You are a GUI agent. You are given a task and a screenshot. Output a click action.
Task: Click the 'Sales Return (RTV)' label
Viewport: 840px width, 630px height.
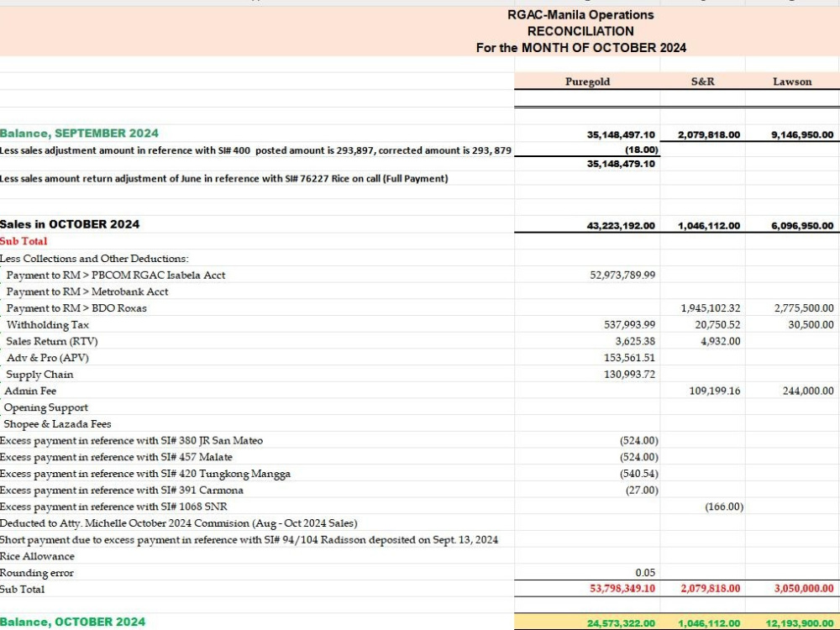[x=52, y=341]
